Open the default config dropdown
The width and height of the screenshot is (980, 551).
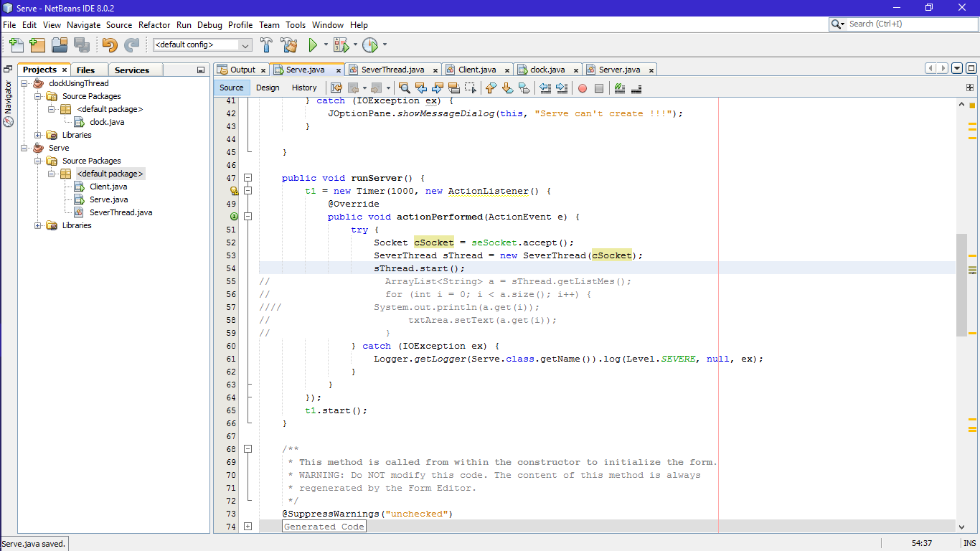pos(247,44)
